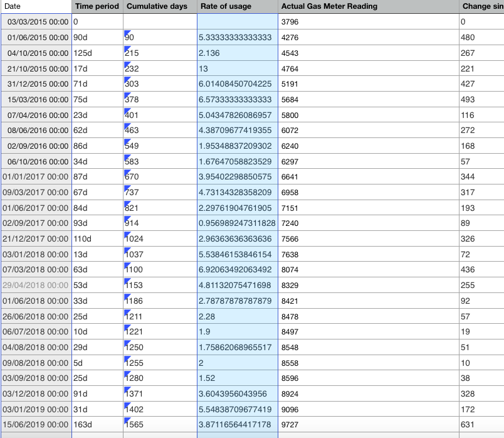
Task: Select the date cell 09/03/2017 00:00
Action: pyautogui.click(x=36, y=192)
